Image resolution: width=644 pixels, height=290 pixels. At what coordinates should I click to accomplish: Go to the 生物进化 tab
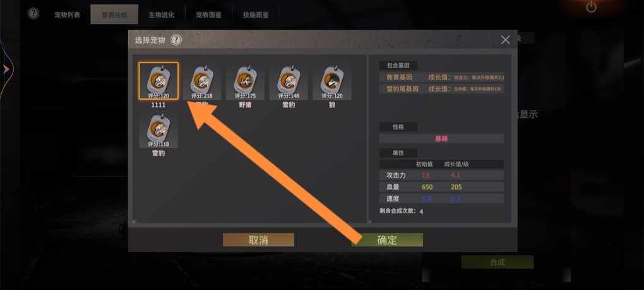tap(162, 15)
